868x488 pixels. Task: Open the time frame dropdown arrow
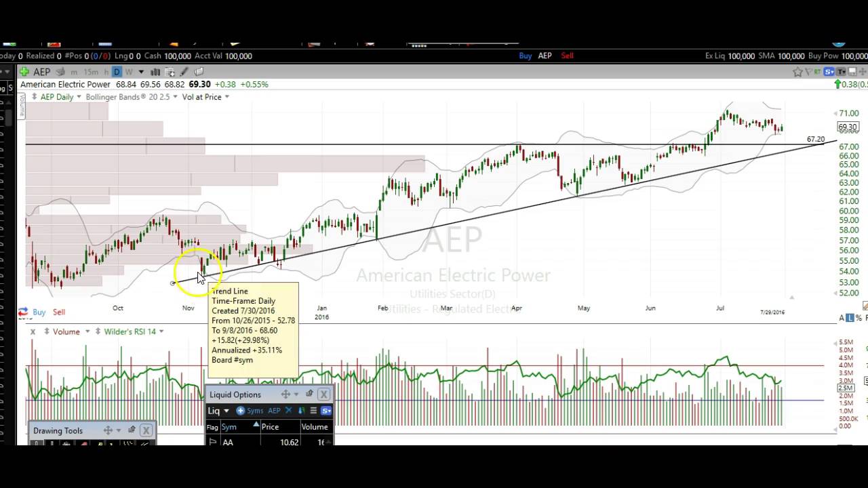(141, 72)
